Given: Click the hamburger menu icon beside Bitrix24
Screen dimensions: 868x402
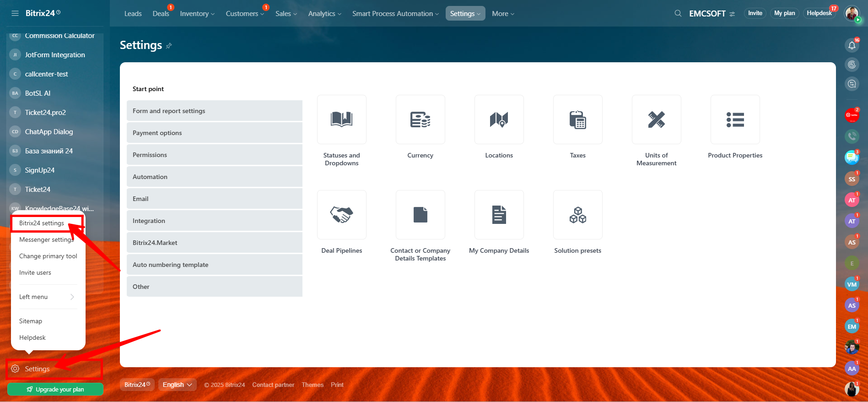Looking at the screenshot, I should pyautogui.click(x=15, y=13).
